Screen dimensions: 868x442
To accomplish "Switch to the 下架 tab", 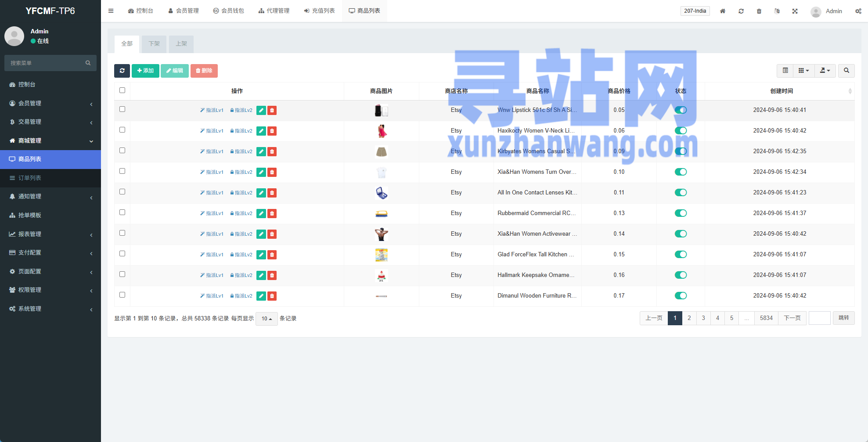I will [x=154, y=44].
